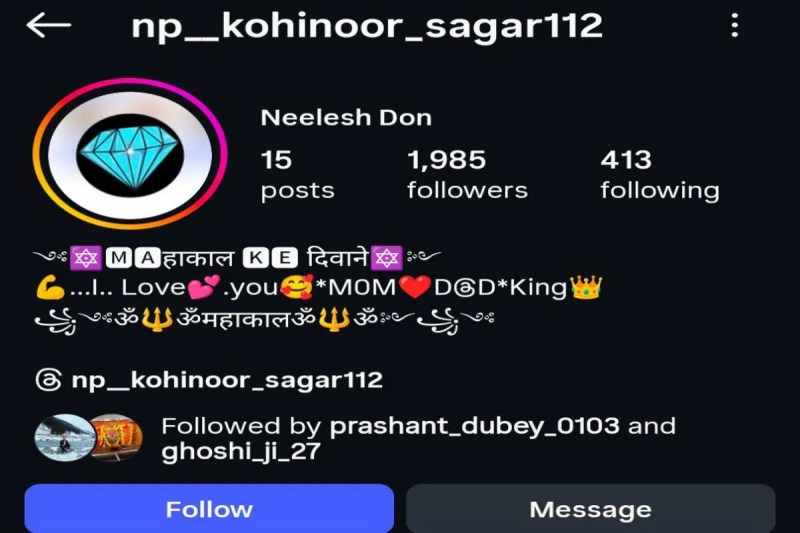Tap the red heart emoji in bio
The height and width of the screenshot is (533, 800).
pyautogui.click(x=415, y=287)
